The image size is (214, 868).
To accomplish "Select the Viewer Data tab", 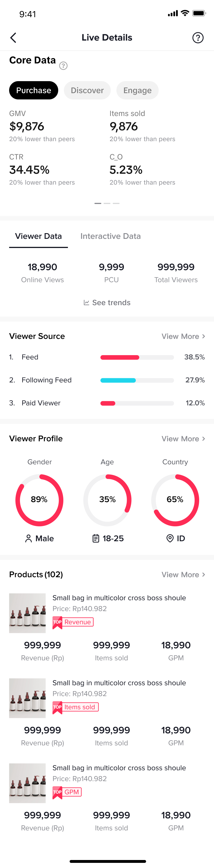I will point(38,236).
